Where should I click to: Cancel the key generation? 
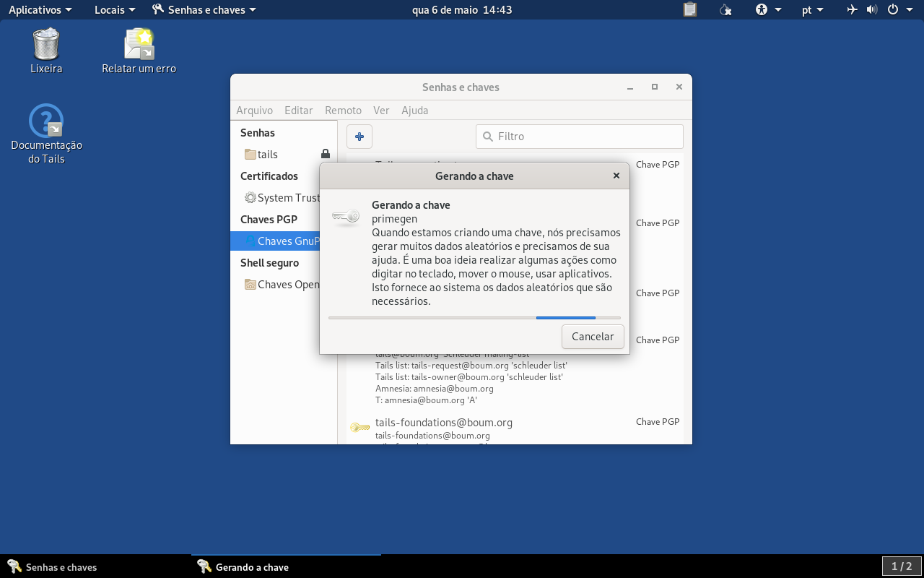pyautogui.click(x=593, y=337)
